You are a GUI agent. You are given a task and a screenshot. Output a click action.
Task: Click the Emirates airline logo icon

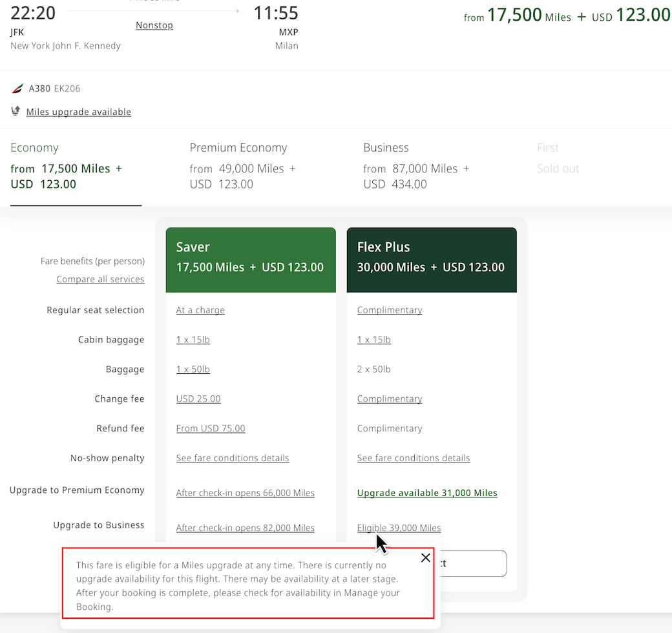coord(17,88)
